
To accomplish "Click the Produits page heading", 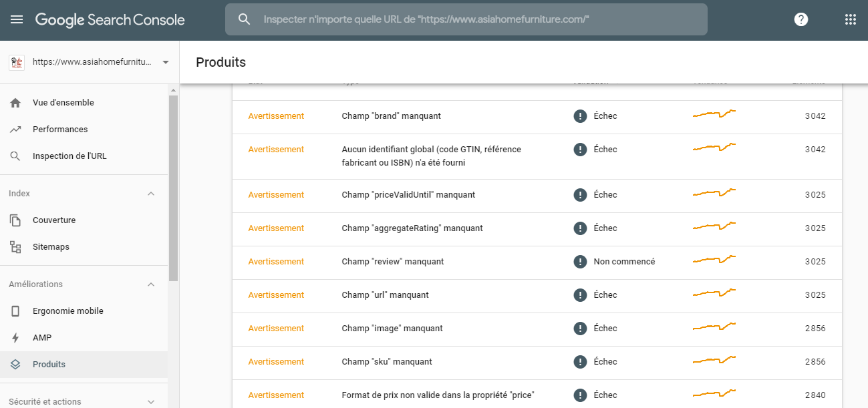I will 221,62.
